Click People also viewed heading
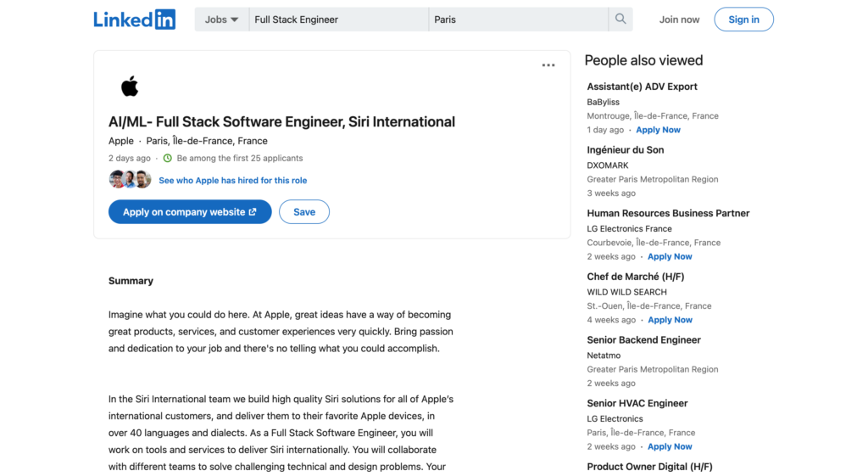The height and width of the screenshot is (476, 868). pos(643,60)
